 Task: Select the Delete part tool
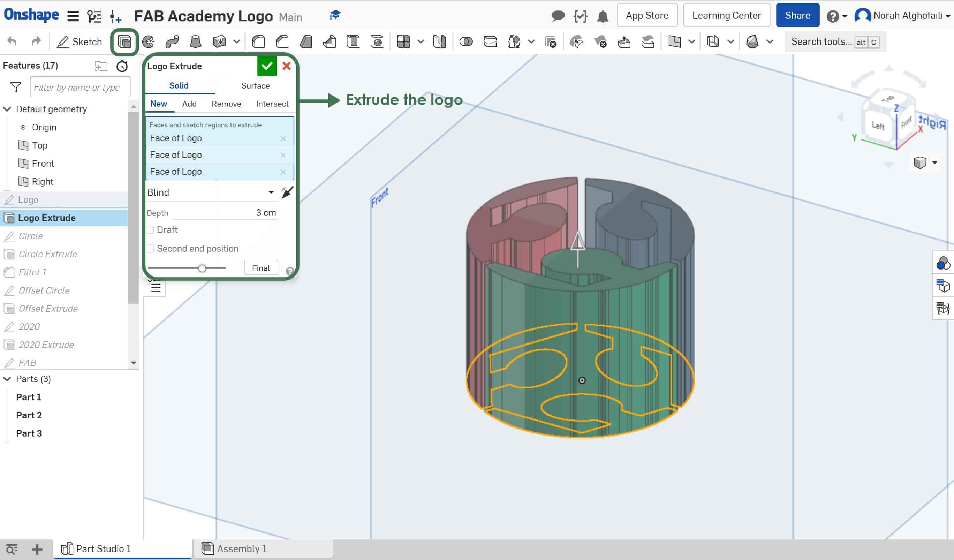550,41
